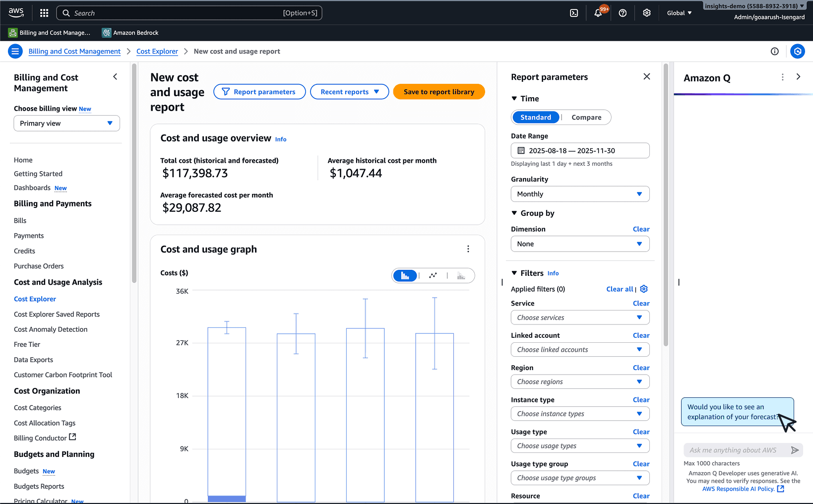Viewport: 813px width, 504px height.
Task: Open the Choose instance types dropdown
Action: tap(580, 414)
